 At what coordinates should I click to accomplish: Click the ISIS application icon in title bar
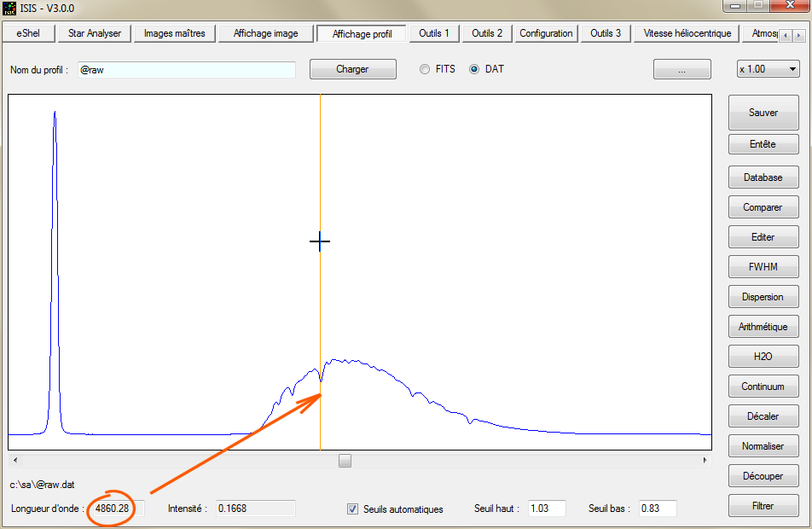9,9
